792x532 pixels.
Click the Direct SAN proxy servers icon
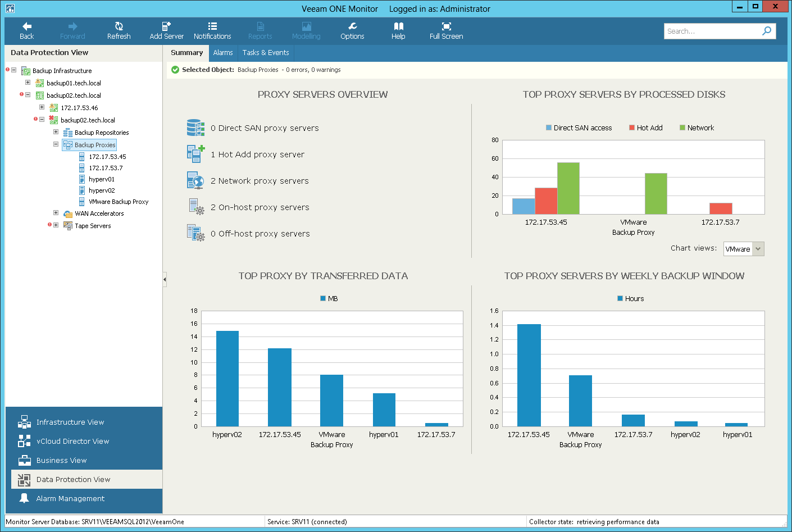195,128
